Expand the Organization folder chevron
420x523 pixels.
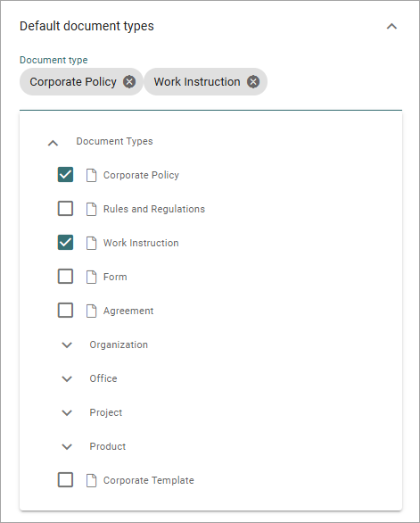[x=67, y=345]
